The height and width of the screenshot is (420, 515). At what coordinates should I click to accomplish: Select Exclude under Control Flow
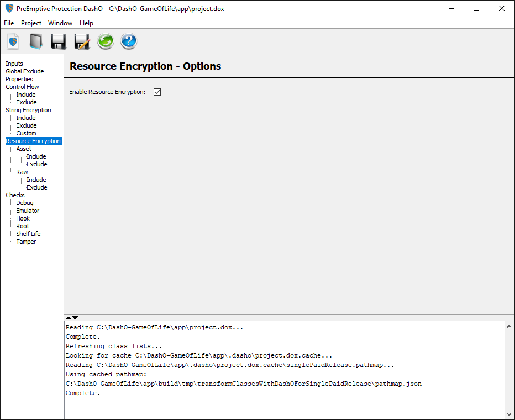click(x=27, y=102)
